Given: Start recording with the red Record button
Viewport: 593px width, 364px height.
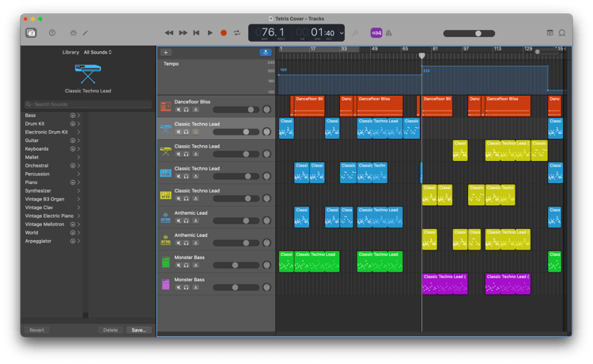Looking at the screenshot, I should [x=224, y=33].
